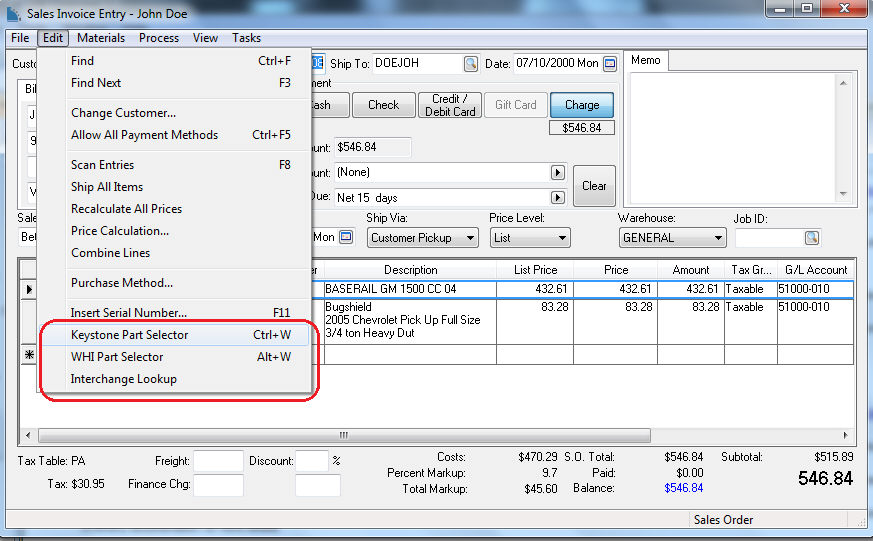Expand the Ship Via dropdown
This screenshot has width=873, height=541.
[x=469, y=238]
